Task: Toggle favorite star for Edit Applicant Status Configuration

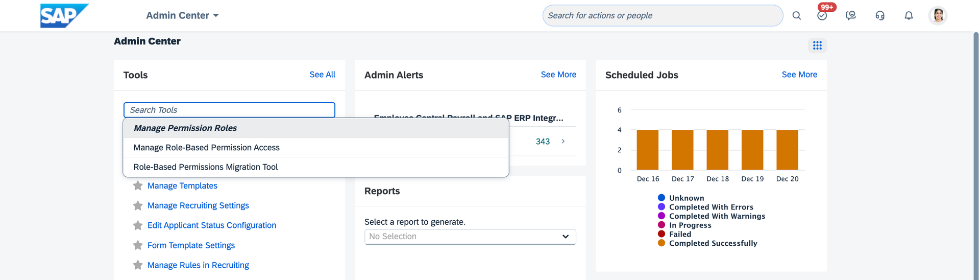Action: (138, 225)
